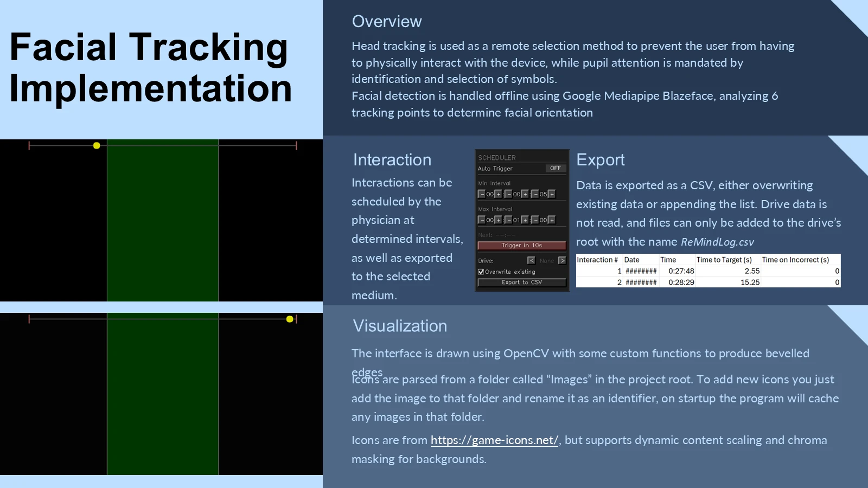
Task: Click the 'Facial Tracking Implementation' title
Action: pyautogui.click(x=150, y=67)
